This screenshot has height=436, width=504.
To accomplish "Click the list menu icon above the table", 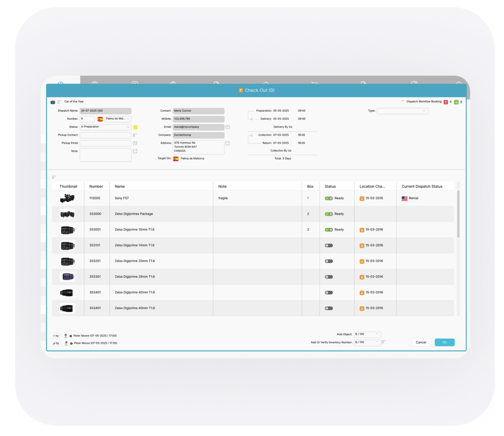I will pos(54,177).
